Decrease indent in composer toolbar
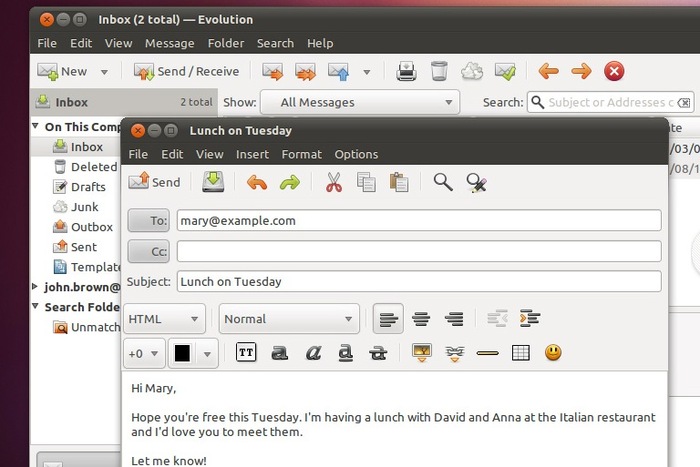This screenshot has height=467, width=700. point(497,318)
